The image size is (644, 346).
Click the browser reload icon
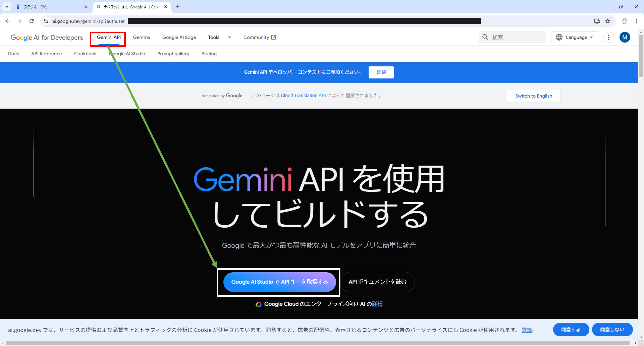[31, 21]
